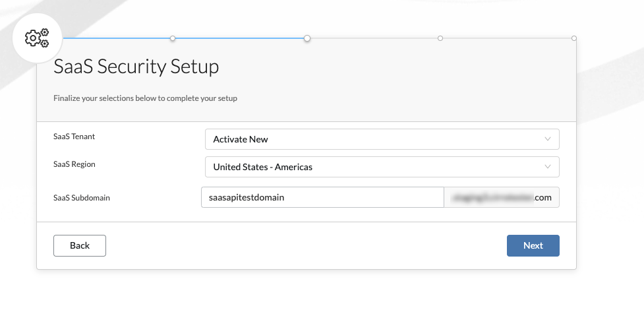Image resolution: width=644 pixels, height=310 pixels.
Task: Go to the fourth setup step dot
Action: point(440,38)
